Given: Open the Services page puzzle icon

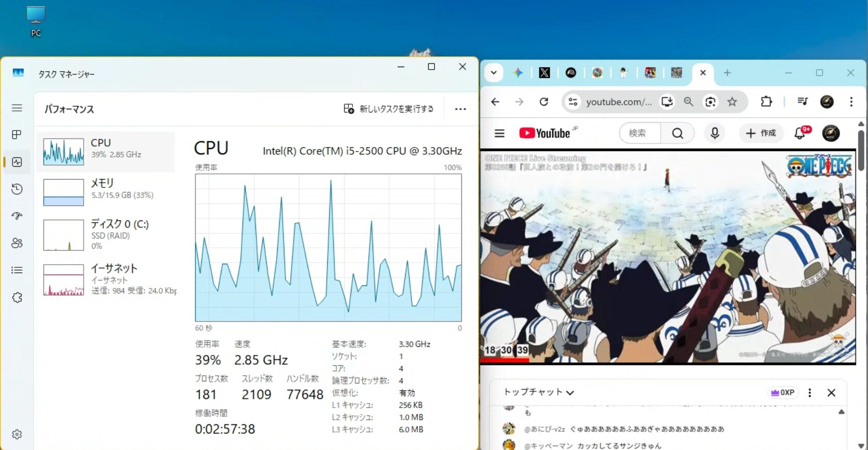Looking at the screenshot, I should tap(17, 297).
